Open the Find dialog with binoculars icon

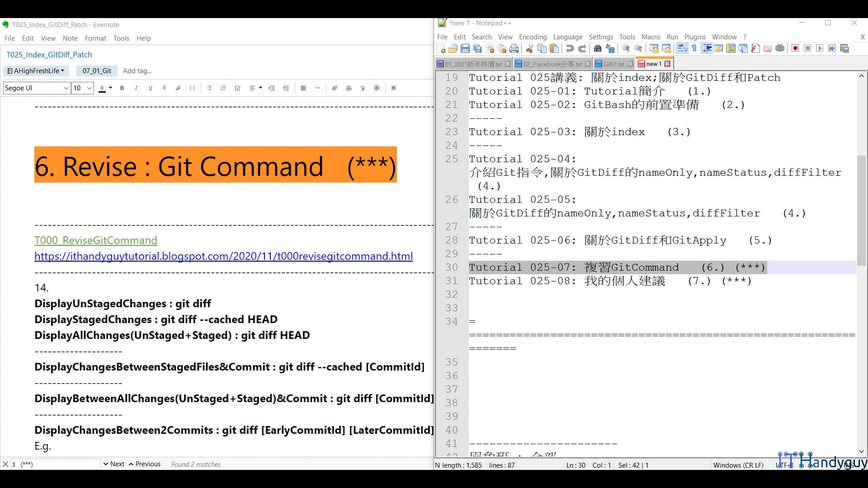[x=598, y=48]
